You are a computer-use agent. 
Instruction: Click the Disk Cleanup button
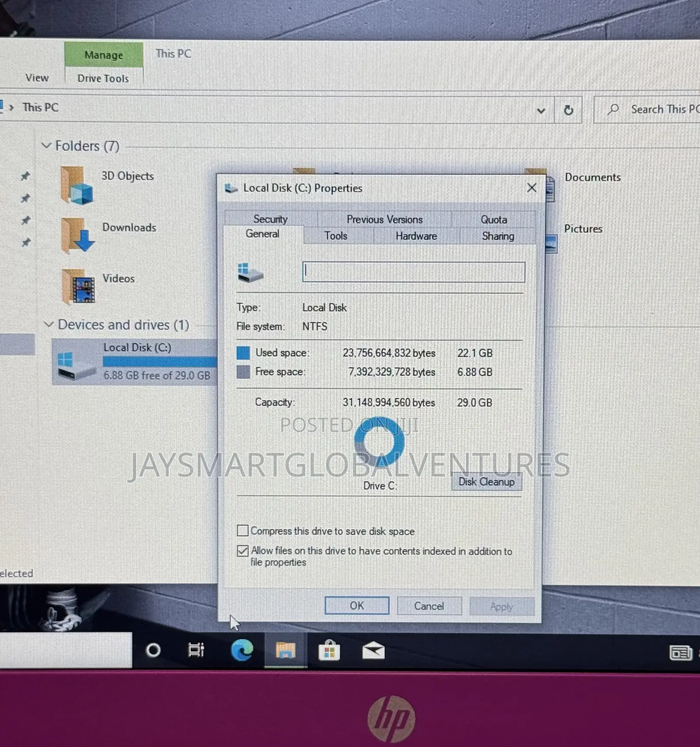tap(486, 482)
